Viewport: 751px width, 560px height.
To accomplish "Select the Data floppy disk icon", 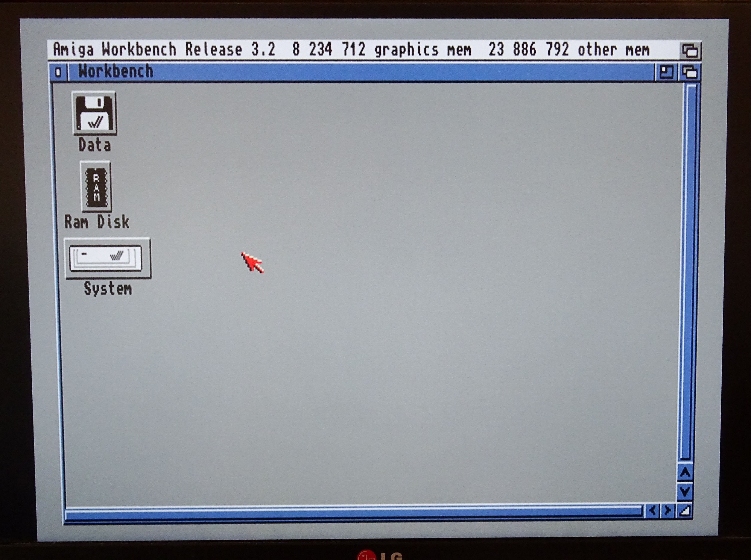I will [95, 113].
